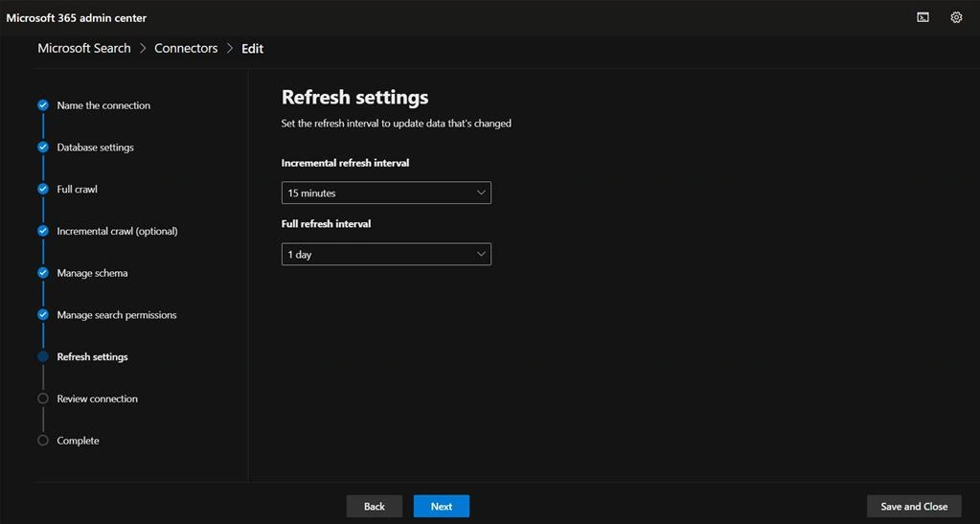Image resolution: width=980 pixels, height=524 pixels.
Task: Open the Full refresh interval dropdown
Action: coord(386,254)
